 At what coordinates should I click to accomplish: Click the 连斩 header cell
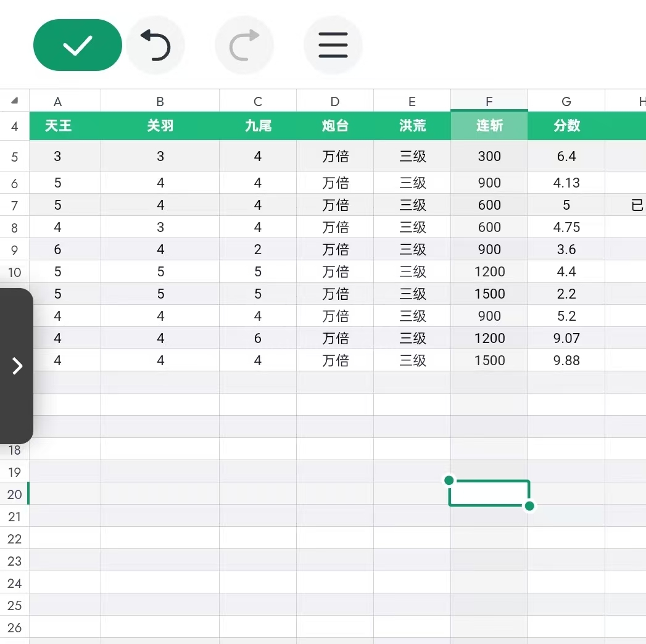489,126
